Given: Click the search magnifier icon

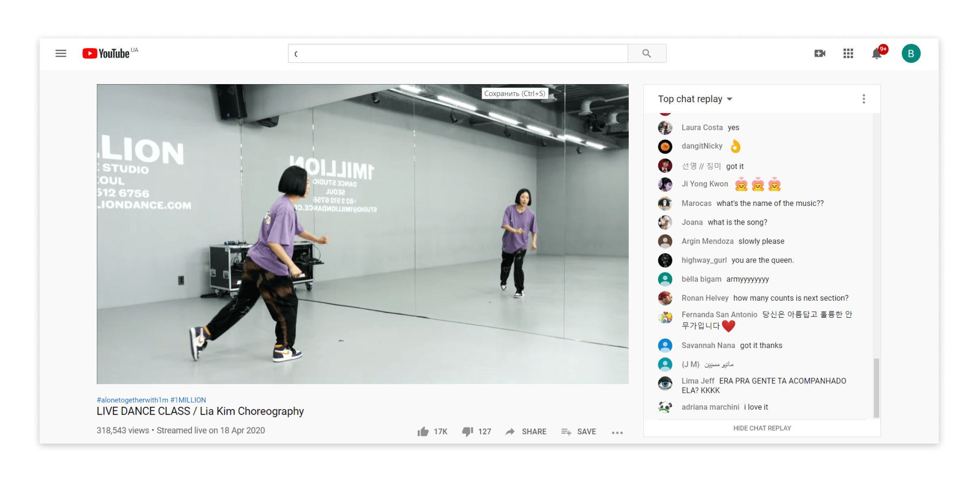Looking at the screenshot, I should click(x=646, y=53).
